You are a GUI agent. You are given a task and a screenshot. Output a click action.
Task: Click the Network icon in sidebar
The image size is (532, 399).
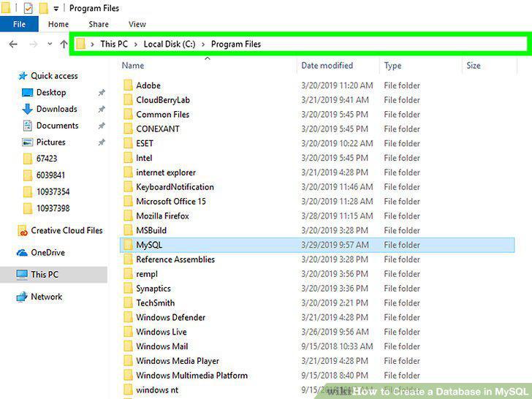click(22, 297)
